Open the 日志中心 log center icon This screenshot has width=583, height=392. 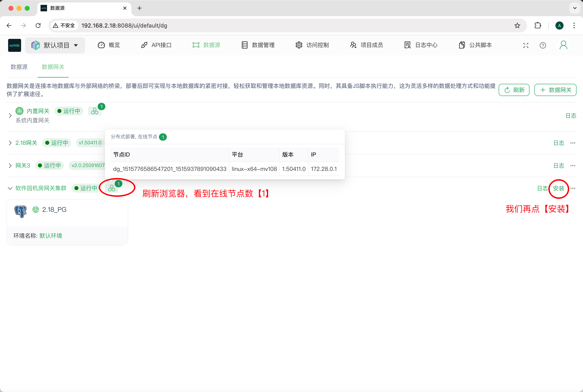point(407,45)
